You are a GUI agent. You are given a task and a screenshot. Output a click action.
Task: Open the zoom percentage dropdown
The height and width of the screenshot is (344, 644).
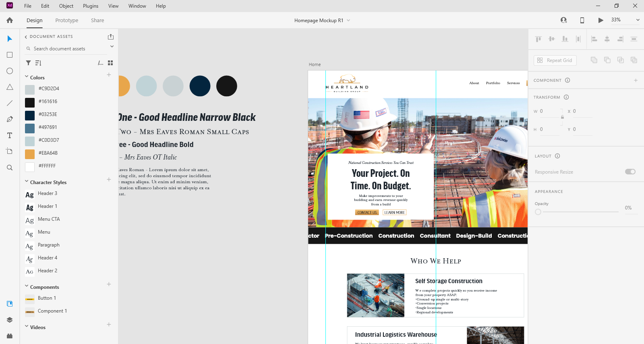[x=638, y=20]
